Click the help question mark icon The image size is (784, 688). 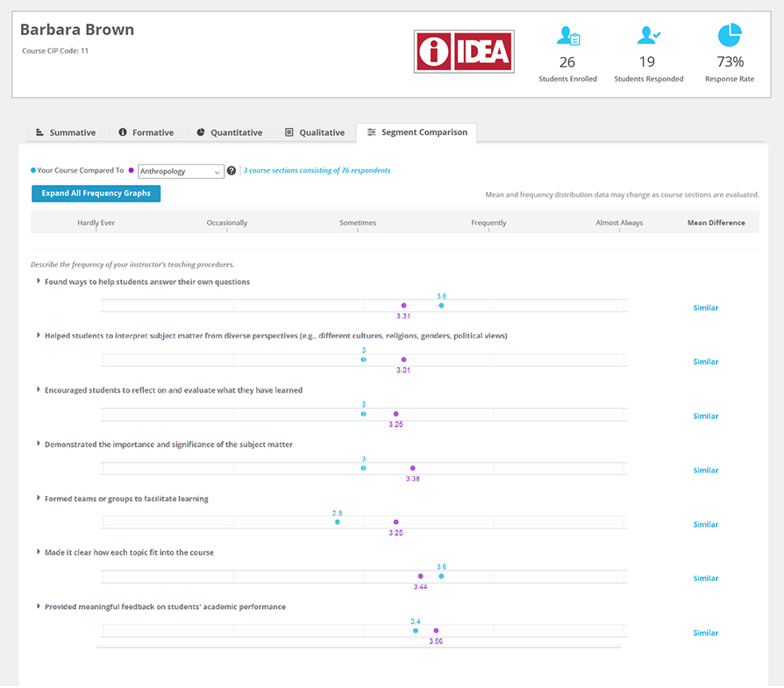tap(232, 171)
